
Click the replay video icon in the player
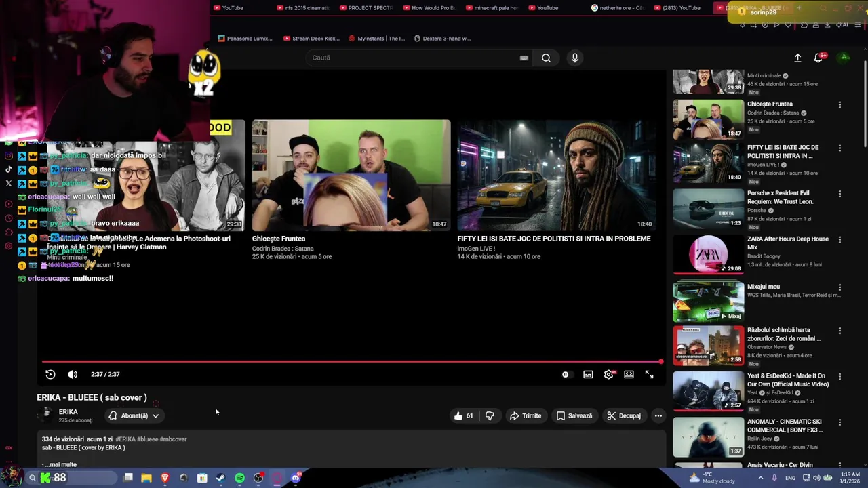coord(50,374)
